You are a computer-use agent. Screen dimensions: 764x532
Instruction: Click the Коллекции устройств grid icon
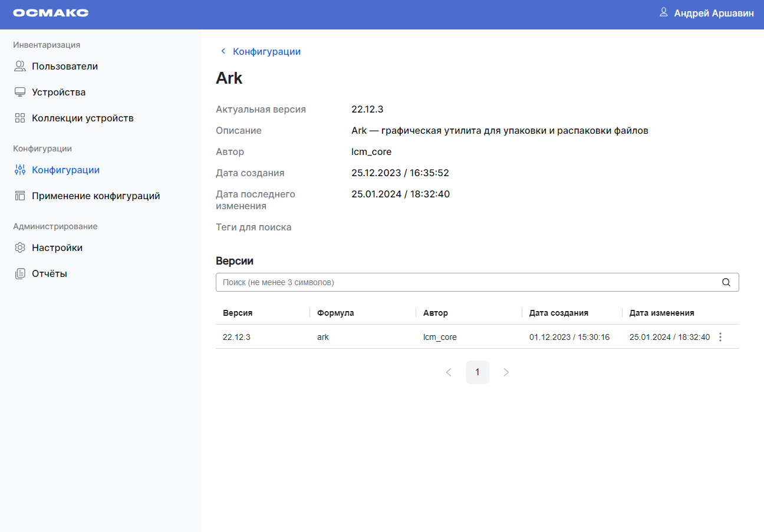[20, 118]
